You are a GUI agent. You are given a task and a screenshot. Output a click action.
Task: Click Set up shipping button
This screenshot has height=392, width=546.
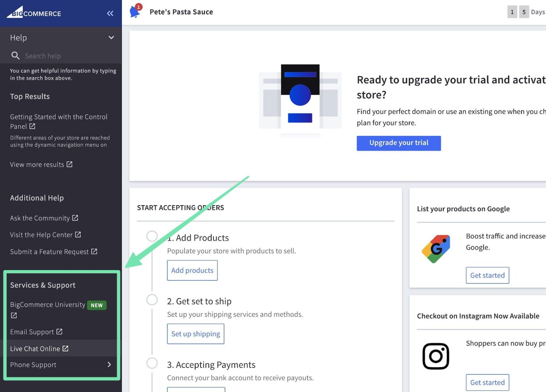click(x=196, y=334)
